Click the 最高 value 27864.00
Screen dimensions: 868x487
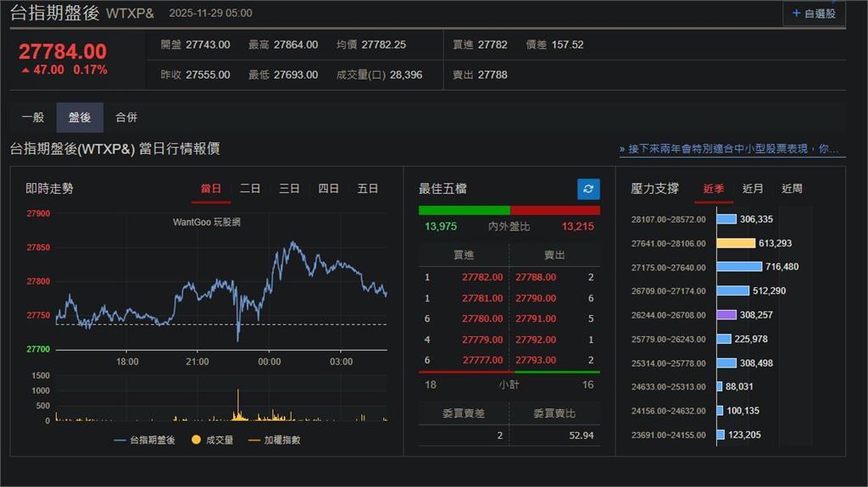296,45
